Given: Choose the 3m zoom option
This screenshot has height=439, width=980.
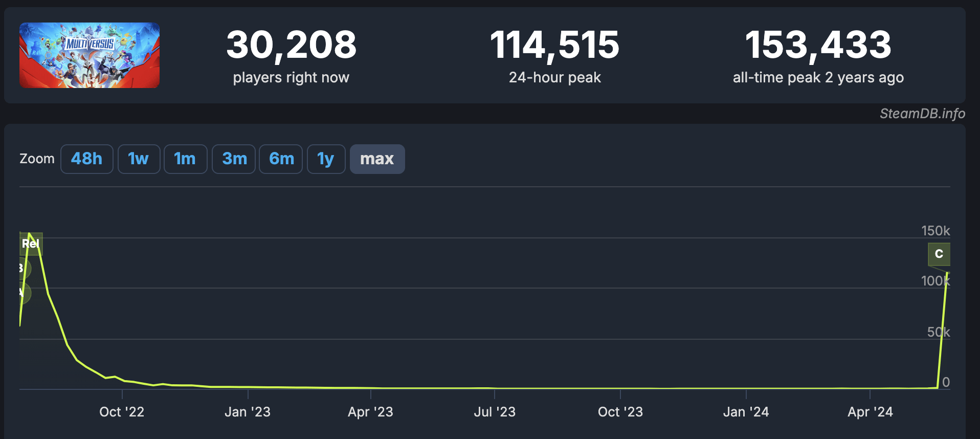Looking at the screenshot, I should coord(234,159).
